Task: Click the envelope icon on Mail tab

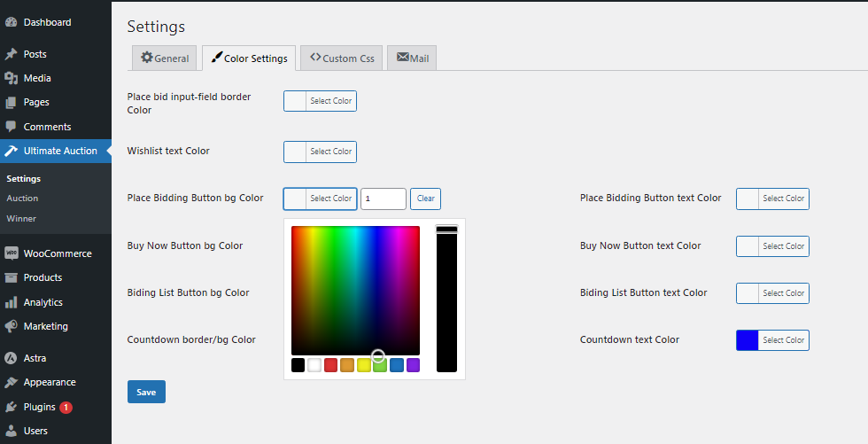Action: click(x=403, y=57)
